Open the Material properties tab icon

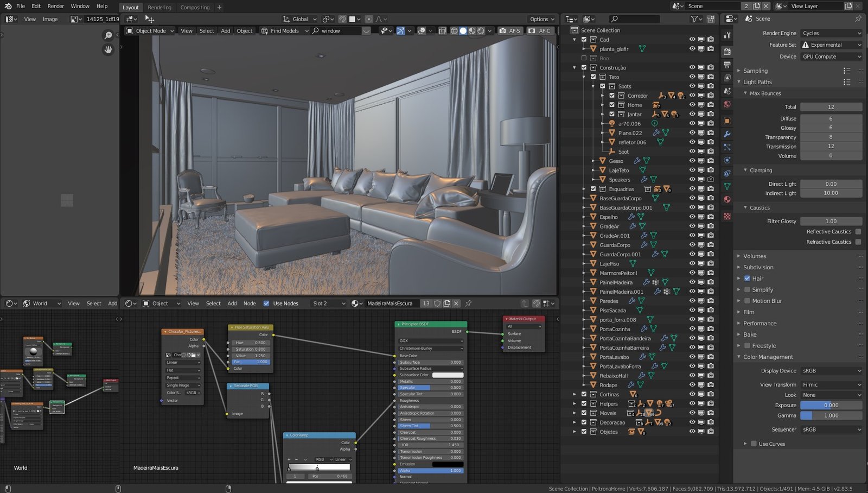727,199
